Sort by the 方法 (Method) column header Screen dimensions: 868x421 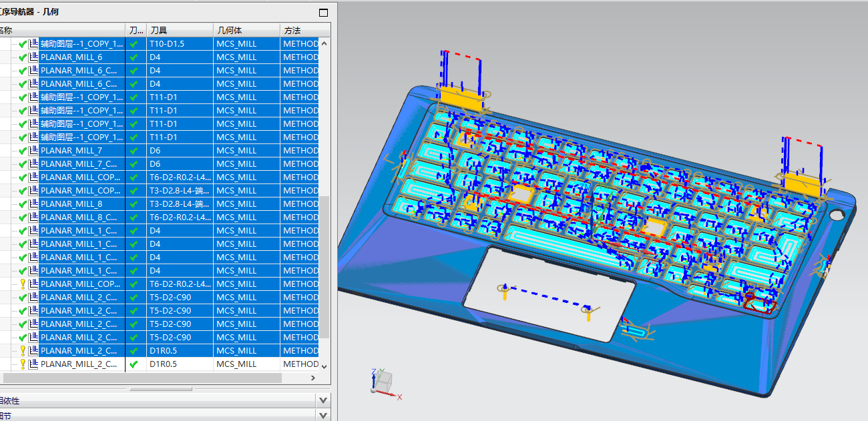(304, 30)
